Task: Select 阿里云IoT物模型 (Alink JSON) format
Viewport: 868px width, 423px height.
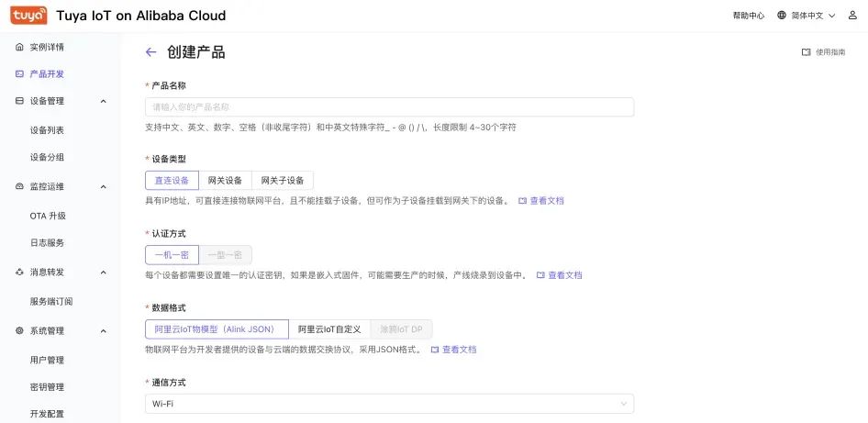Action: (217, 328)
